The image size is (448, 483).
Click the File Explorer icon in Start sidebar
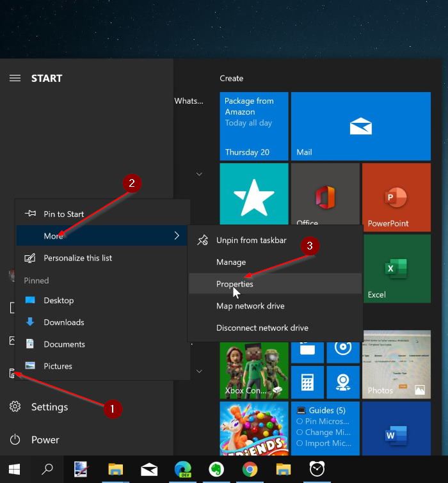click(12, 374)
